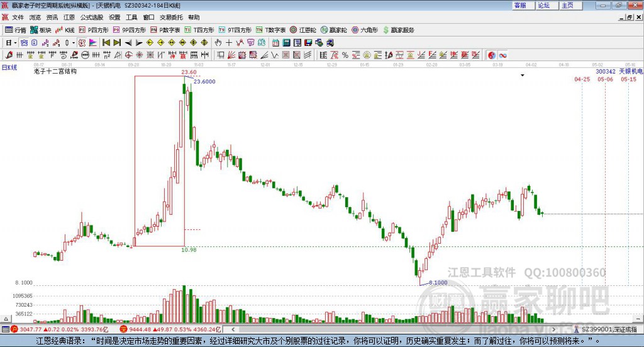644x347 pixels.
Task: Jump to last bar icon
Action: click(117, 43)
